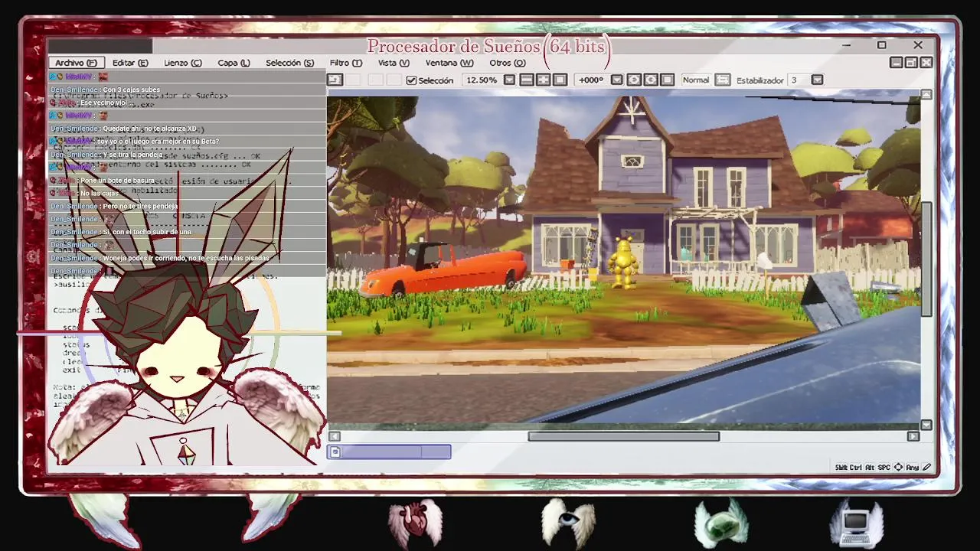Click the zoom-out icon after zoom dropdown
This screenshot has height=551, width=980.
click(527, 80)
